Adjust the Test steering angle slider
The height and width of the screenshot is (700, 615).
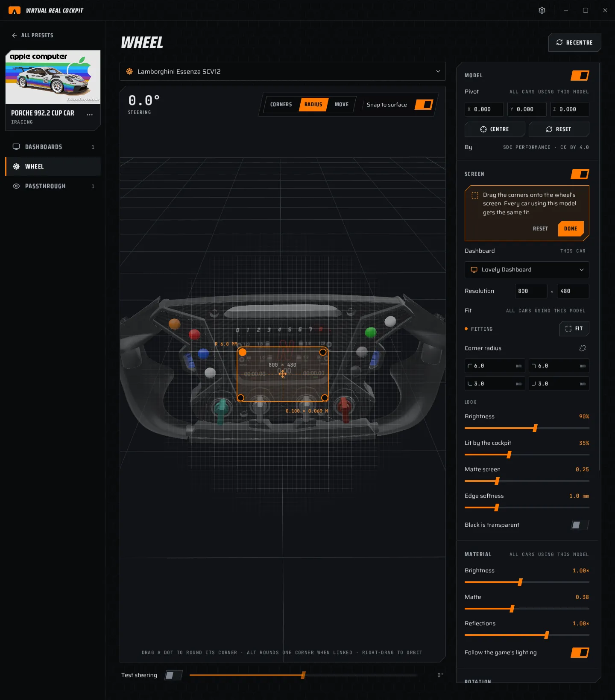tap(303, 675)
